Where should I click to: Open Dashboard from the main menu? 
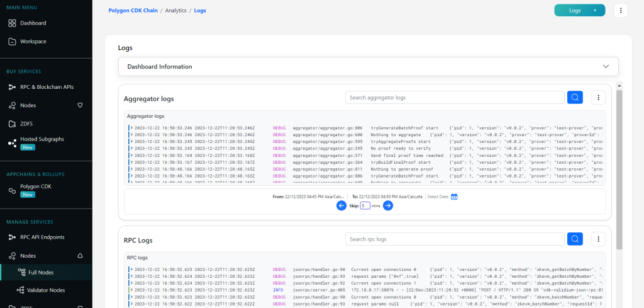tap(33, 23)
